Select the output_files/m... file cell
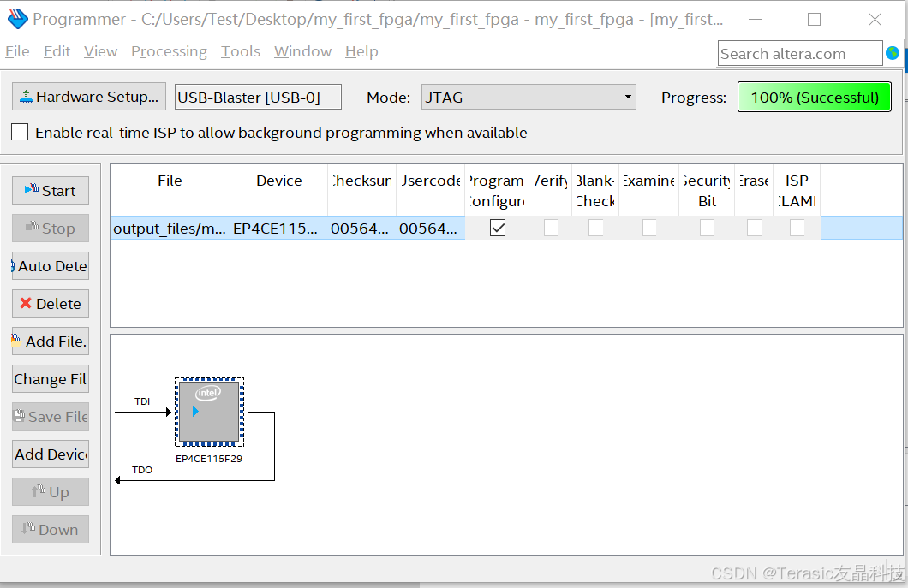Screen dimensions: 908x588 pyautogui.click(x=170, y=228)
